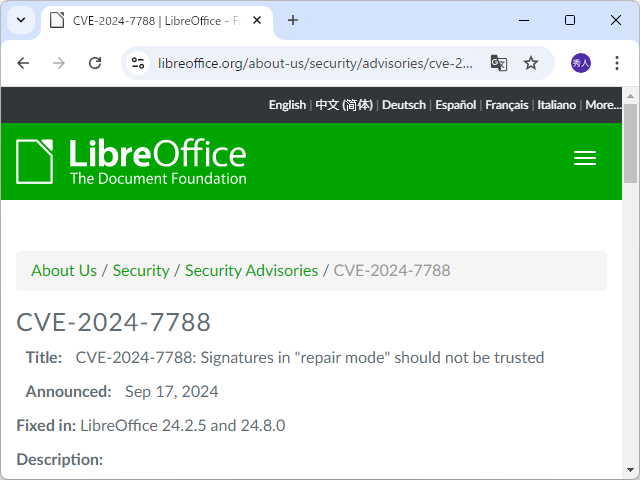Open a new browser tab

[x=293, y=20]
